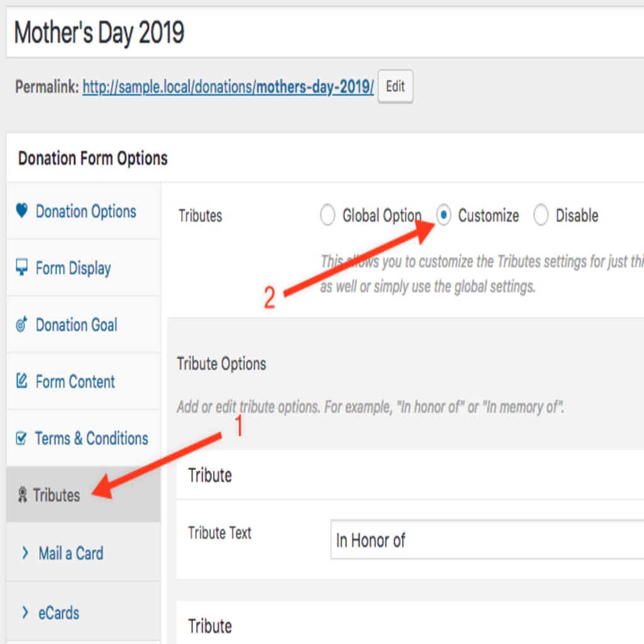
Task: Expand the eCards chevron
Action: [25, 613]
